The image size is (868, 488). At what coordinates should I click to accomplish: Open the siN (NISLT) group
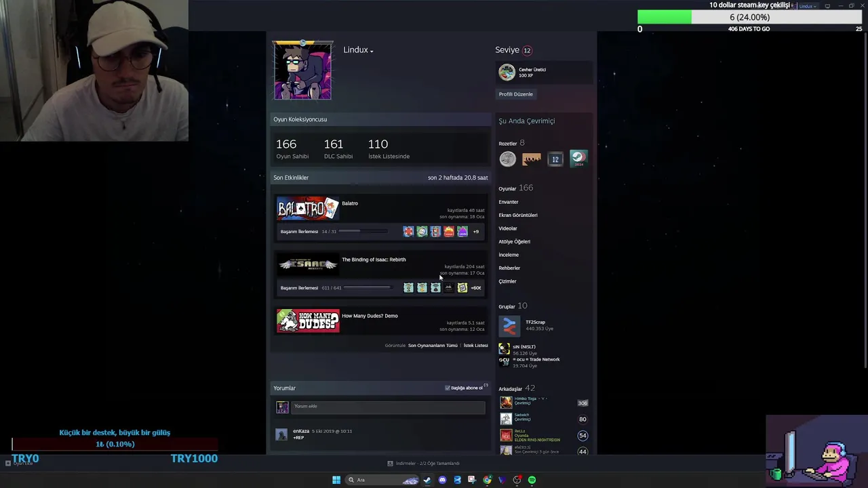pyautogui.click(x=524, y=347)
